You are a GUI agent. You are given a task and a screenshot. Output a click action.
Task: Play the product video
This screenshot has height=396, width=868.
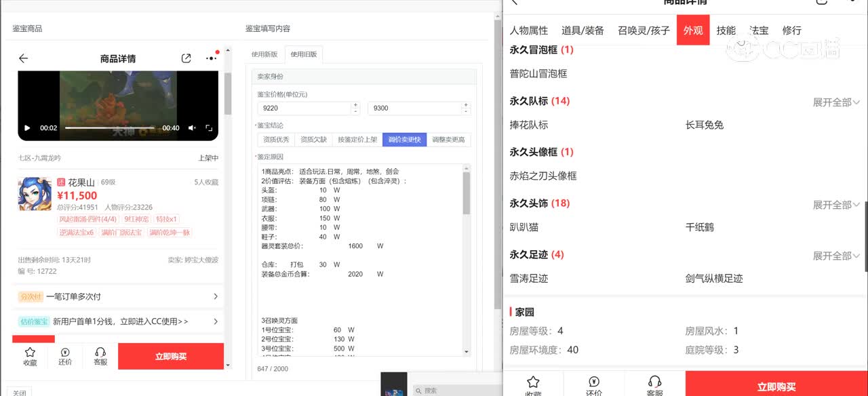pyautogui.click(x=27, y=128)
